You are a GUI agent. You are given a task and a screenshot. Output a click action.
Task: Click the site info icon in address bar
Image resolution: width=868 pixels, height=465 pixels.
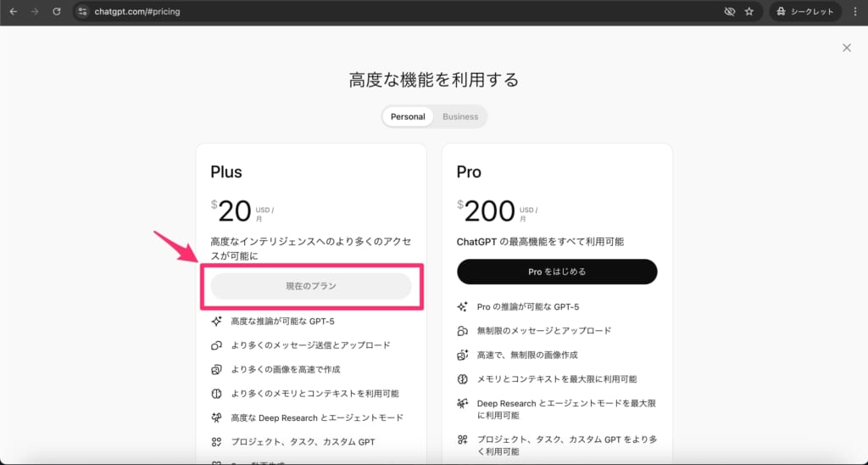[82, 12]
